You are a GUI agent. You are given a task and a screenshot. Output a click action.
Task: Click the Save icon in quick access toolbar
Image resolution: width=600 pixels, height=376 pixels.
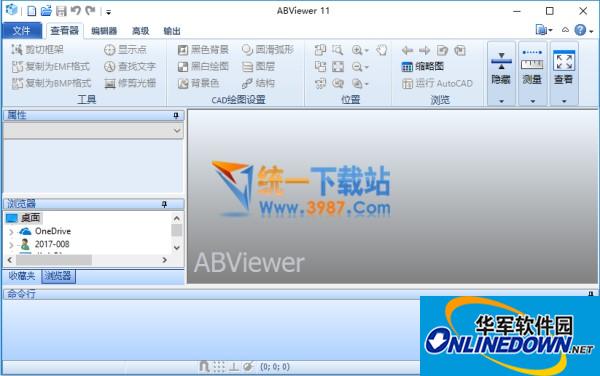point(61,11)
